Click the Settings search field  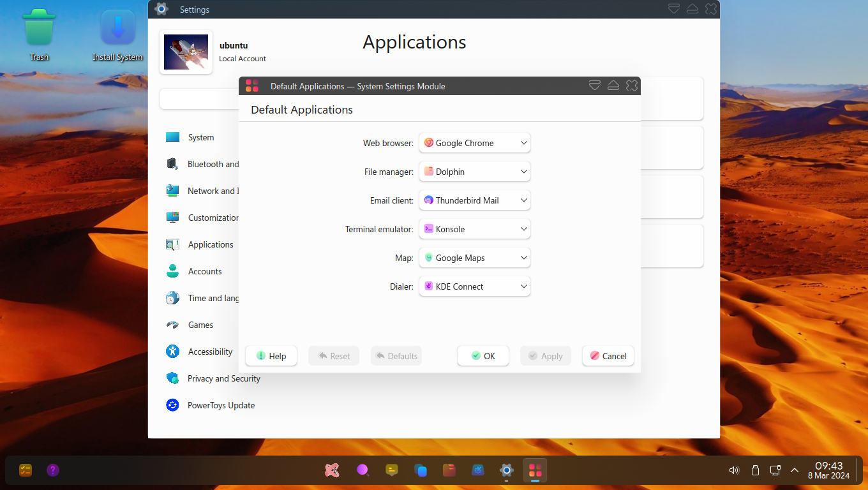200,99
